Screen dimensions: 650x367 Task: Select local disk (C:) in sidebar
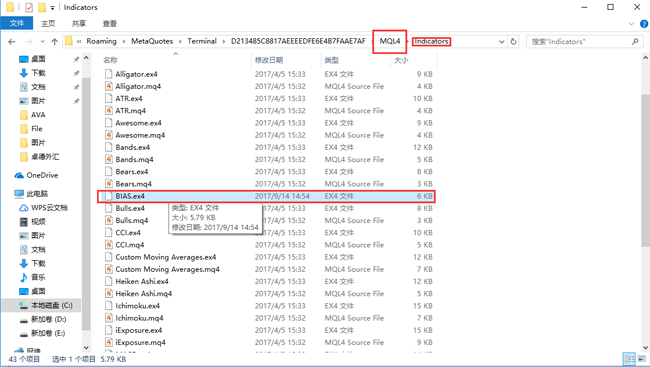coord(46,305)
